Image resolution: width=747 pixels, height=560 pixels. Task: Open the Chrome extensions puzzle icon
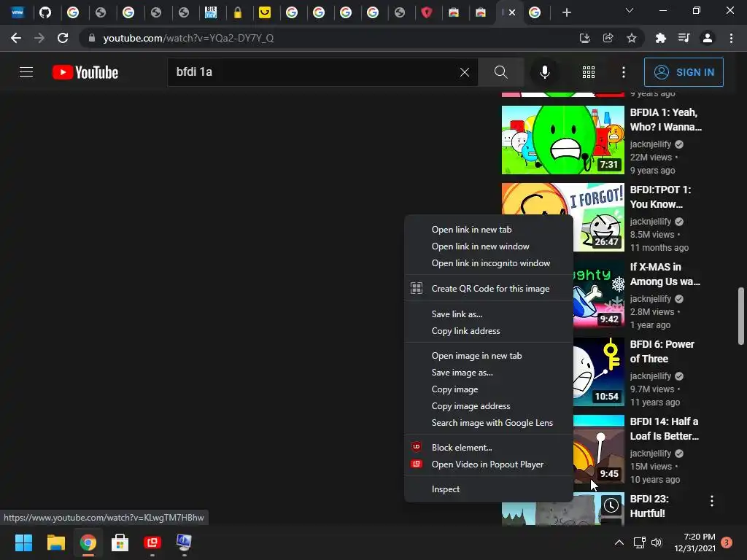(x=660, y=38)
